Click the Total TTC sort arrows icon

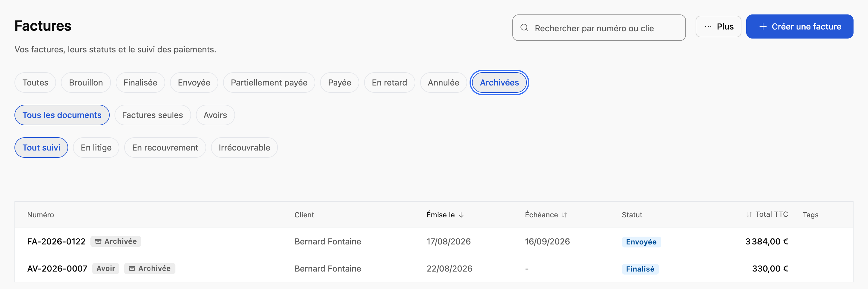tap(749, 214)
